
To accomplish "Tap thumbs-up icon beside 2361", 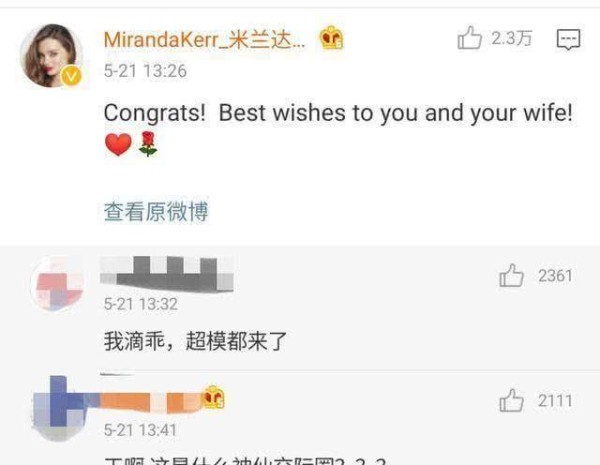I will coord(511,276).
